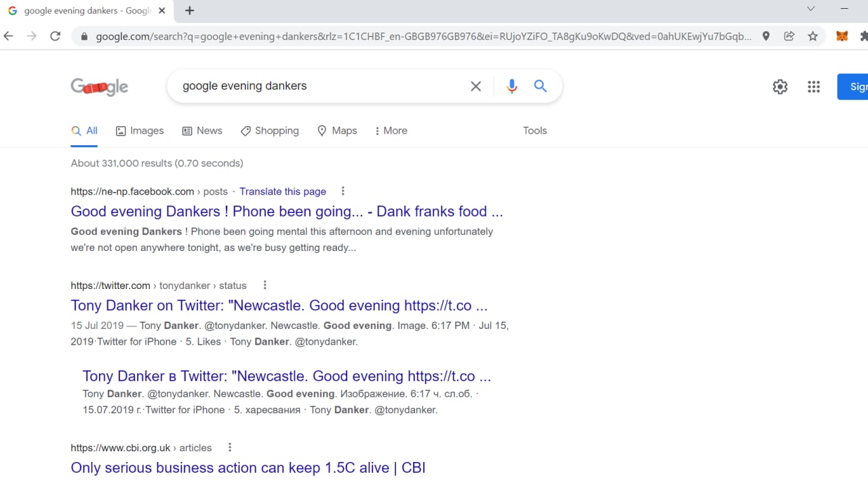Image resolution: width=868 pixels, height=481 pixels.
Task: Open Tony Danker on Twitter result
Action: 279,306
